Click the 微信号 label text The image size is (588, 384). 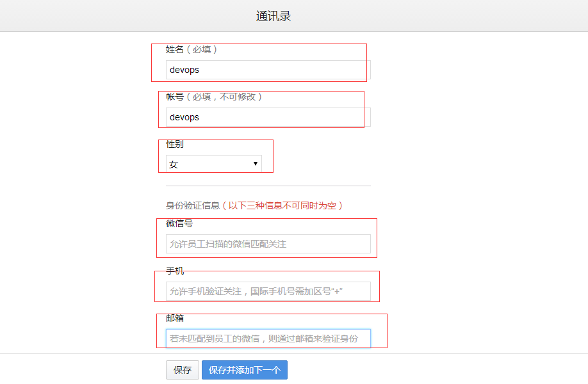[179, 223]
